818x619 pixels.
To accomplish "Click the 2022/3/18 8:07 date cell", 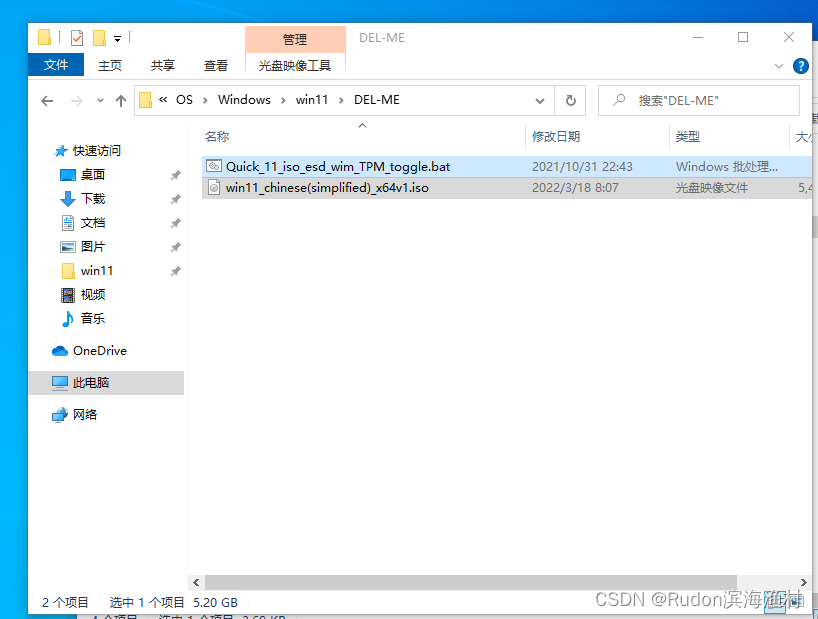I will tap(575, 188).
